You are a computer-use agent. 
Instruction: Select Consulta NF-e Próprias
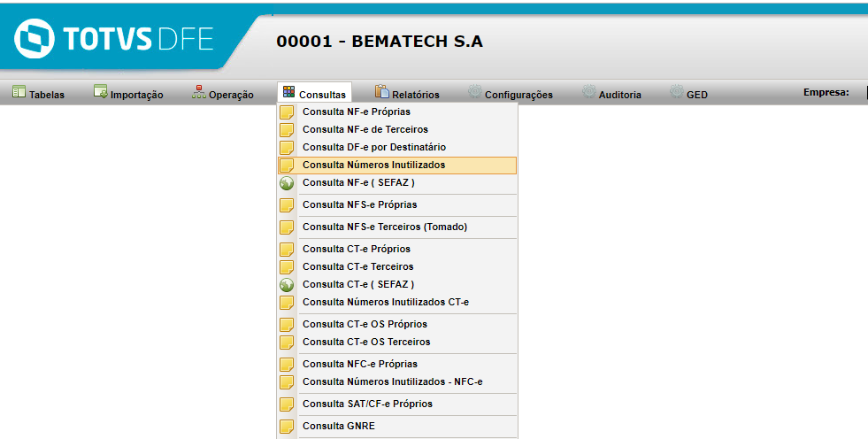point(397,112)
